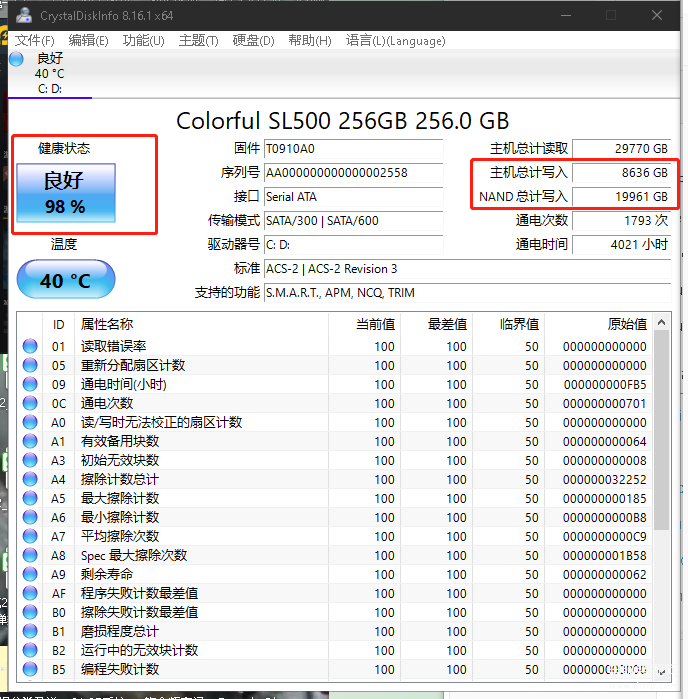This screenshot has height=699, width=688.
Task: Click the 当前值 column header
Action: [364, 325]
